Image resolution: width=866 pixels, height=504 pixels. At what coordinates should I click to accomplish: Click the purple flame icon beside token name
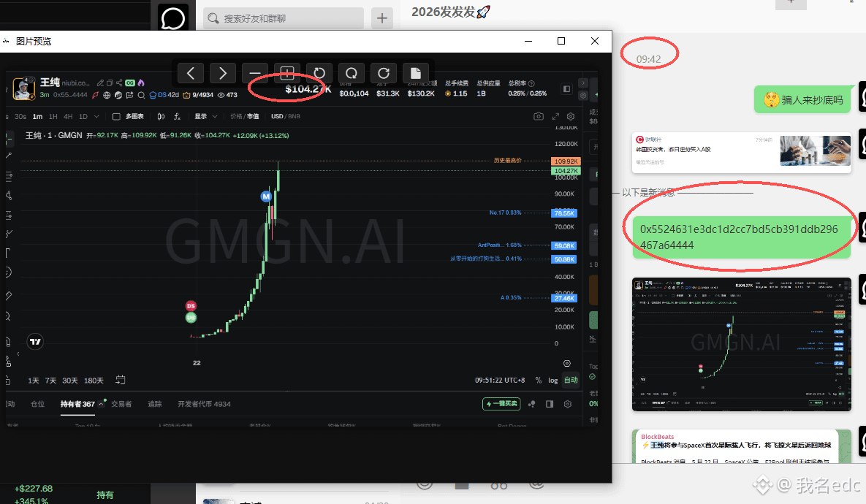pyautogui.click(x=141, y=83)
